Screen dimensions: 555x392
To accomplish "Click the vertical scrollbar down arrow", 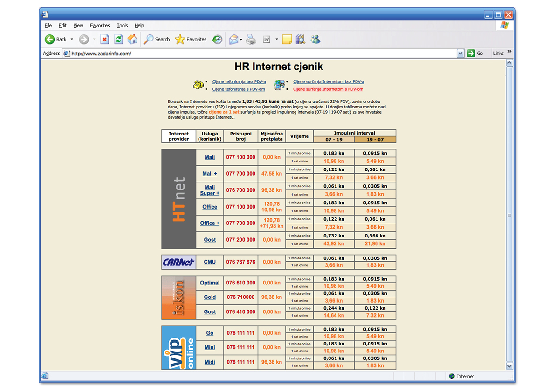I will [x=509, y=366].
